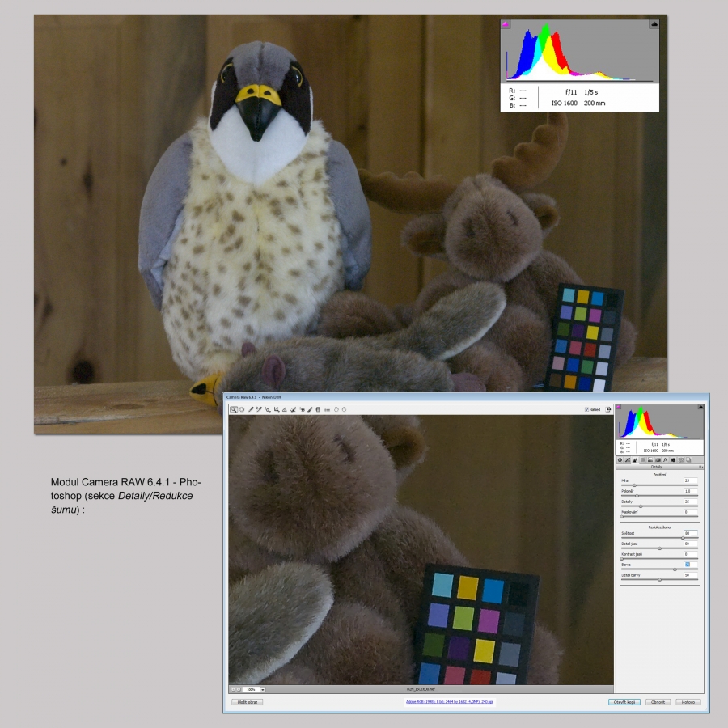Open the Split Toning panel tab

(x=650, y=460)
